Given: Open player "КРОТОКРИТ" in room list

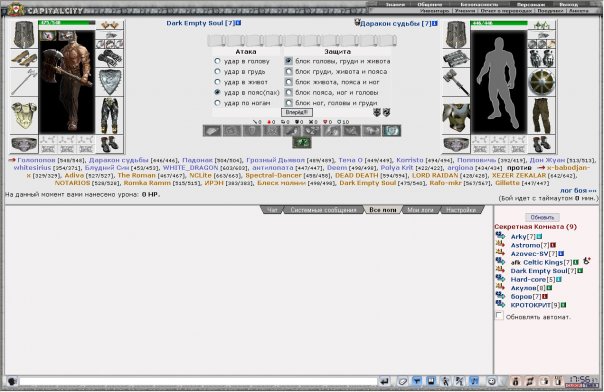Looking at the screenshot, I should click(530, 305).
